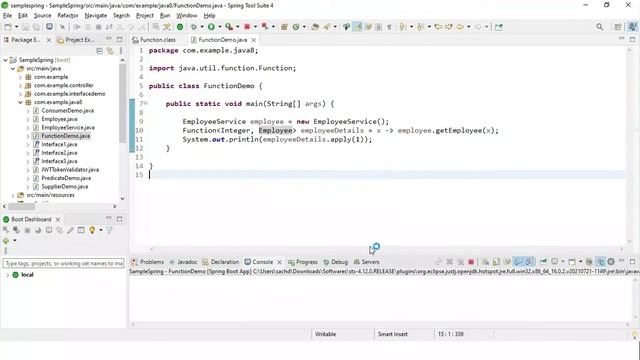Open the Debug dropdown arrow
The height and width of the screenshot is (360, 640).
point(202,27)
